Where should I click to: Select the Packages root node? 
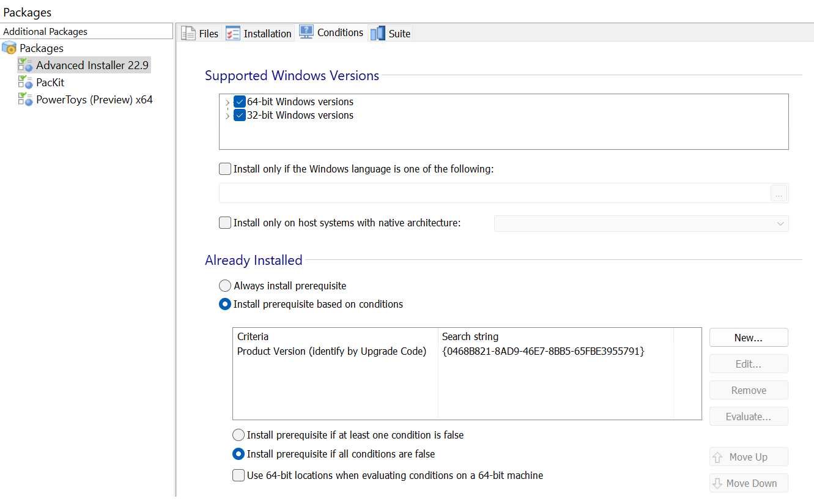coord(42,48)
